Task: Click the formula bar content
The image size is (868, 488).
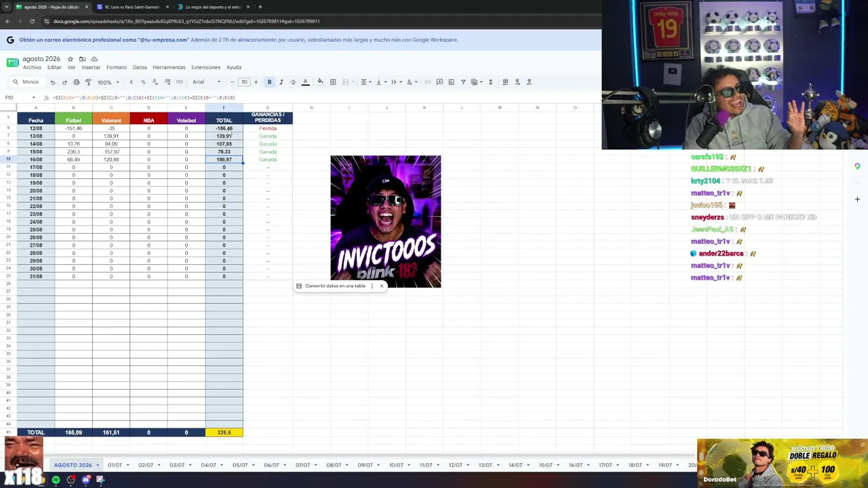Action: pyautogui.click(x=143, y=98)
